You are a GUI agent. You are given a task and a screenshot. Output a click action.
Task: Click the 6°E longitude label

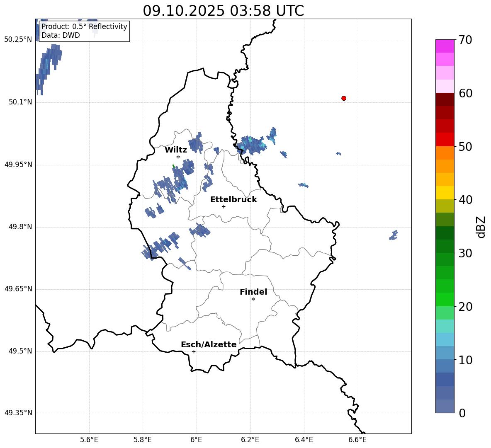196,440
